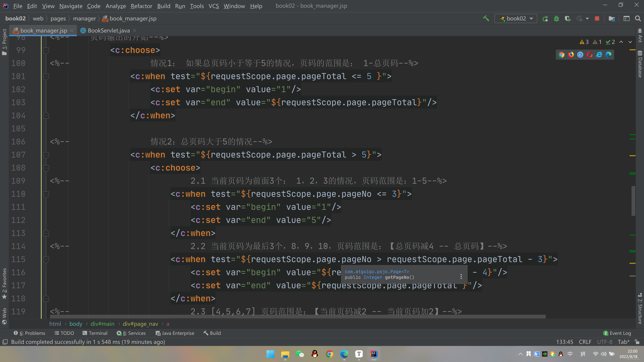Collapse the c:when fold on line 107
This screenshot has width=644, height=362.
[46, 155]
